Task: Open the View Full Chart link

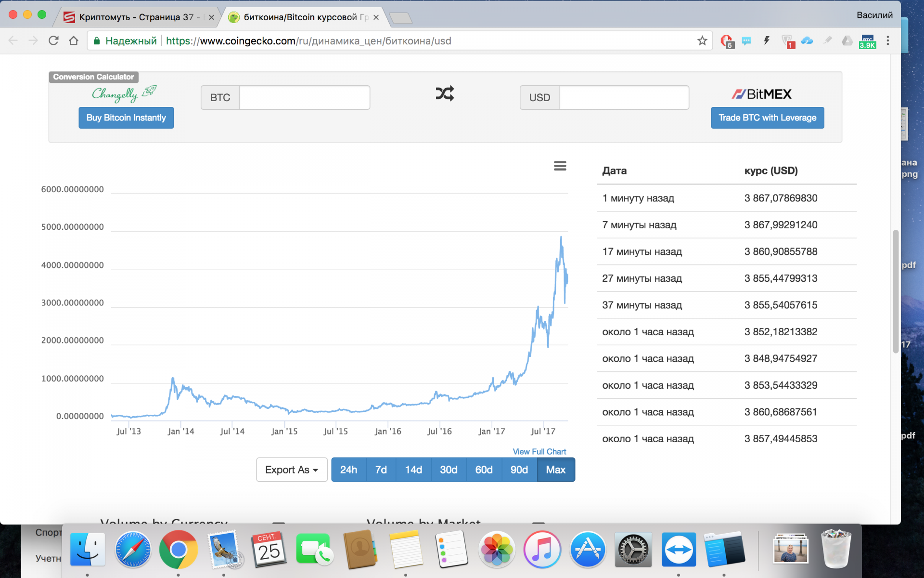Action: coord(539,451)
